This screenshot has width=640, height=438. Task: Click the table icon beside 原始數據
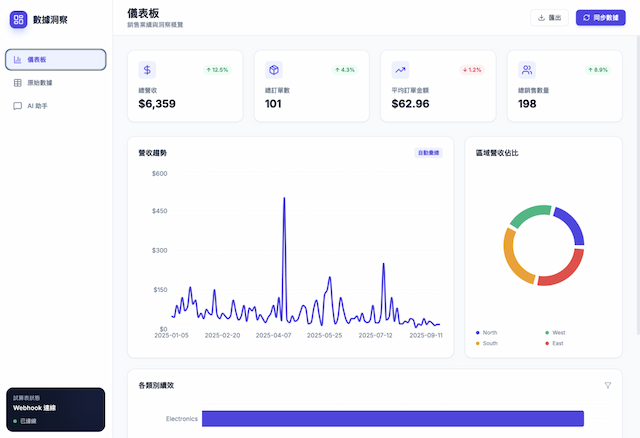(18, 83)
